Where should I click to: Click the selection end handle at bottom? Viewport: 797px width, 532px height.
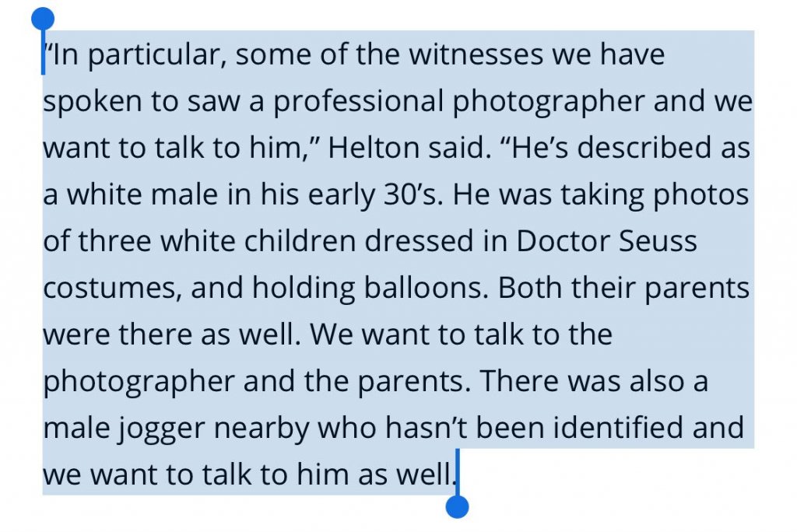(x=458, y=506)
